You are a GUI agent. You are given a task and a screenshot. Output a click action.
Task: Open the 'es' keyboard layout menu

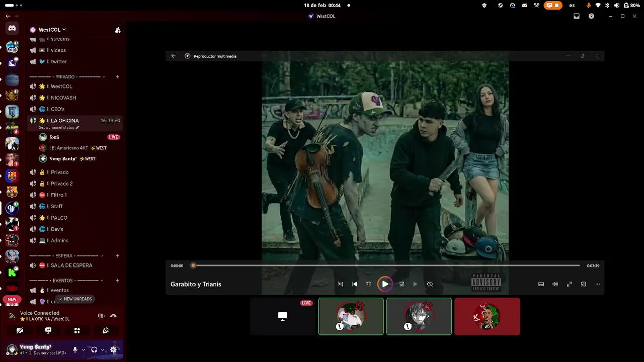(x=572, y=5)
